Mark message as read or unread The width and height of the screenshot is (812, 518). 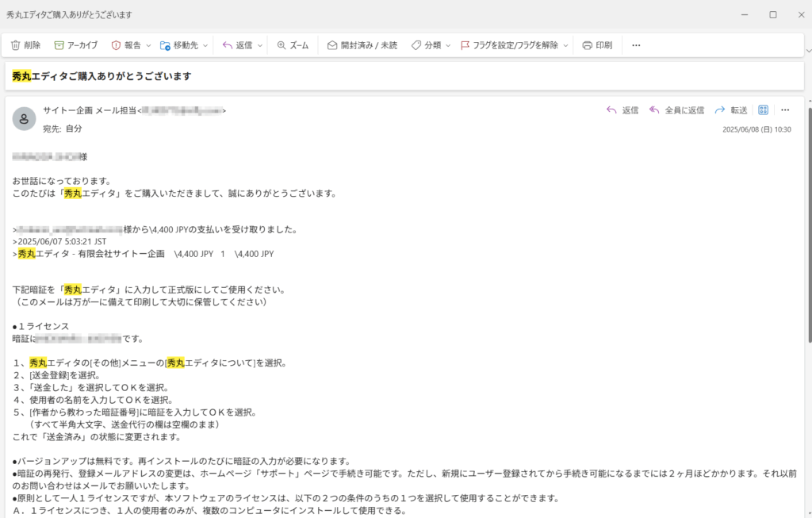(x=362, y=45)
